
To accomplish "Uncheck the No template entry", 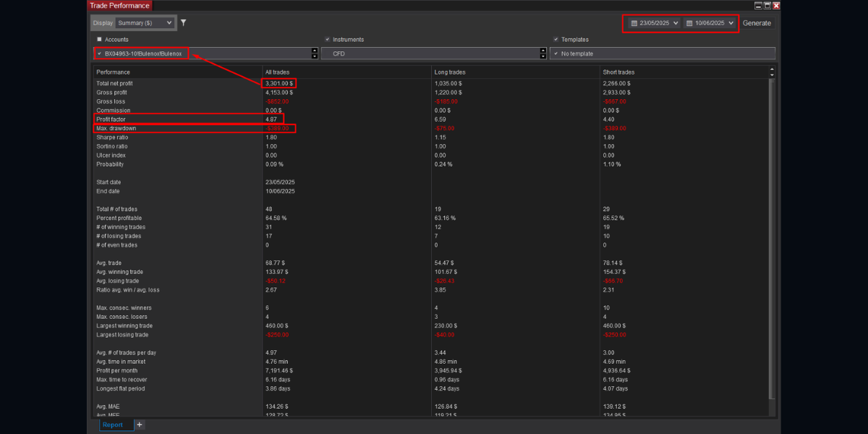I will pyautogui.click(x=556, y=54).
